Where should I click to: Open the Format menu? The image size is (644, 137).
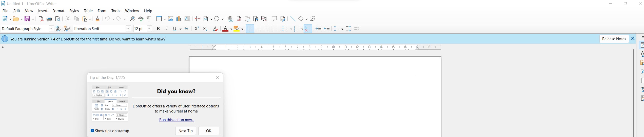(58, 11)
